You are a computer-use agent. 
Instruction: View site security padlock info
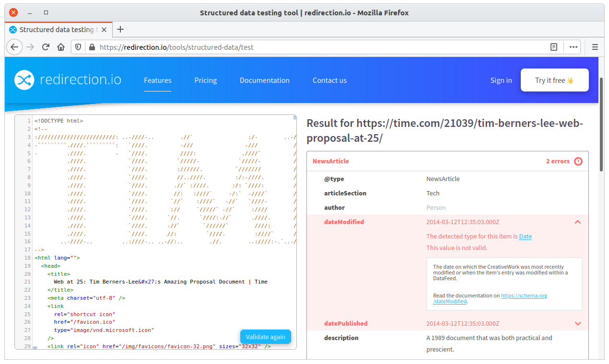click(x=92, y=47)
